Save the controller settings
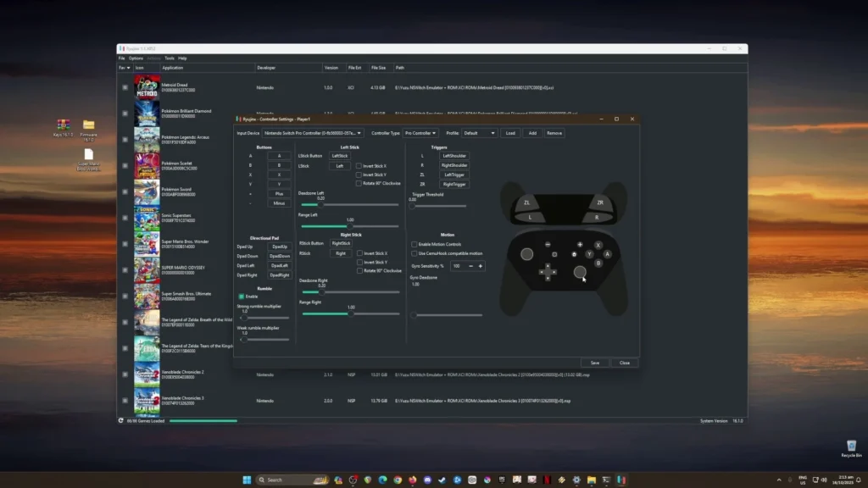The image size is (868, 488). [x=595, y=363]
